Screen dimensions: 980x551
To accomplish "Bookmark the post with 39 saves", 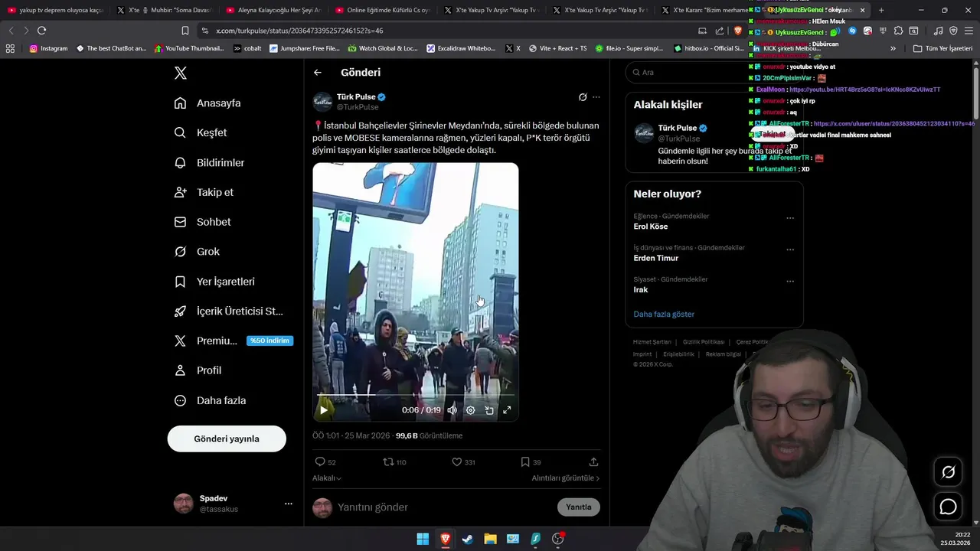I will 531,462.
